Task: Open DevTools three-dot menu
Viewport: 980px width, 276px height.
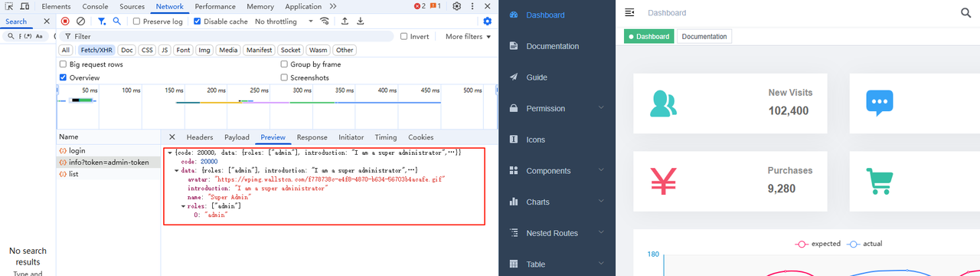Action: [x=473, y=7]
